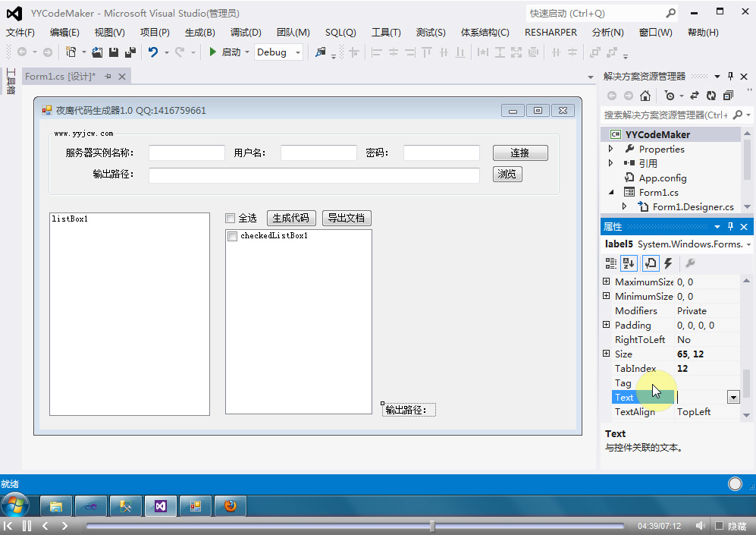Open the 调试(D) menu
This screenshot has height=535, width=756.
pyautogui.click(x=246, y=33)
